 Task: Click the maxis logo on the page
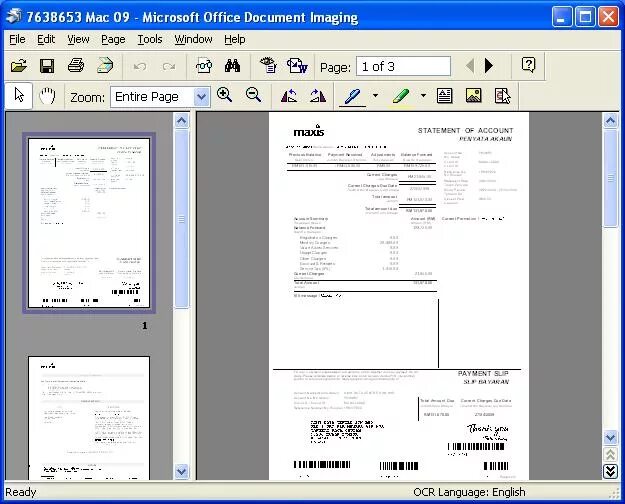(x=309, y=130)
